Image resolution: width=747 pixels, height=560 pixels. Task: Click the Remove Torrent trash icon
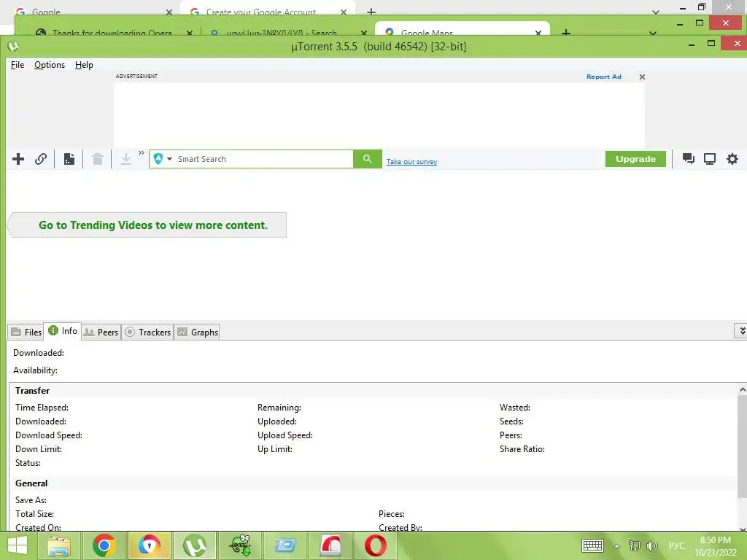click(x=98, y=159)
